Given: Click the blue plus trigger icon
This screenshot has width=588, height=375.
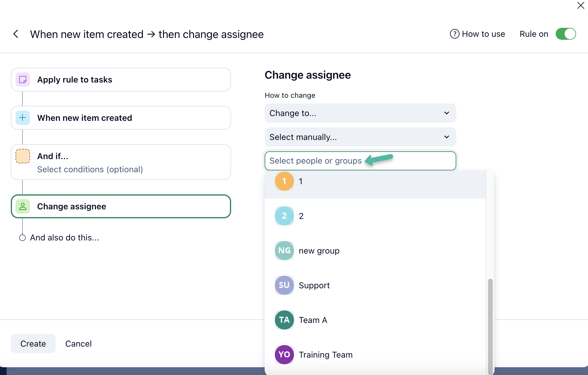Looking at the screenshot, I should point(23,118).
